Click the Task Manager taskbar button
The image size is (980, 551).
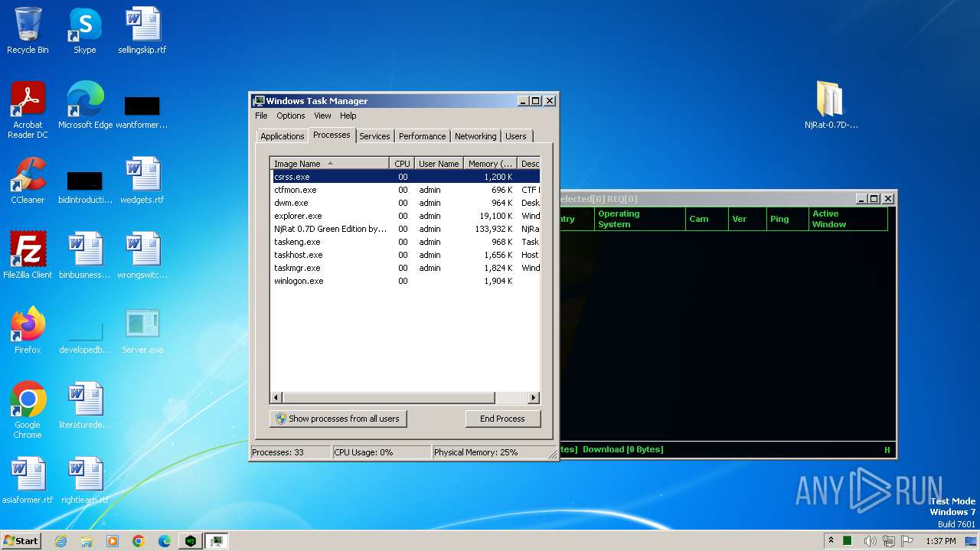pyautogui.click(x=217, y=541)
